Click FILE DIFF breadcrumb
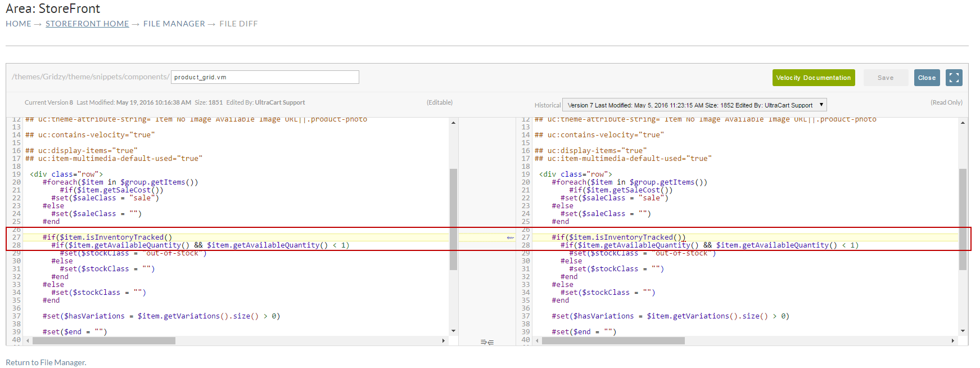 (x=238, y=24)
